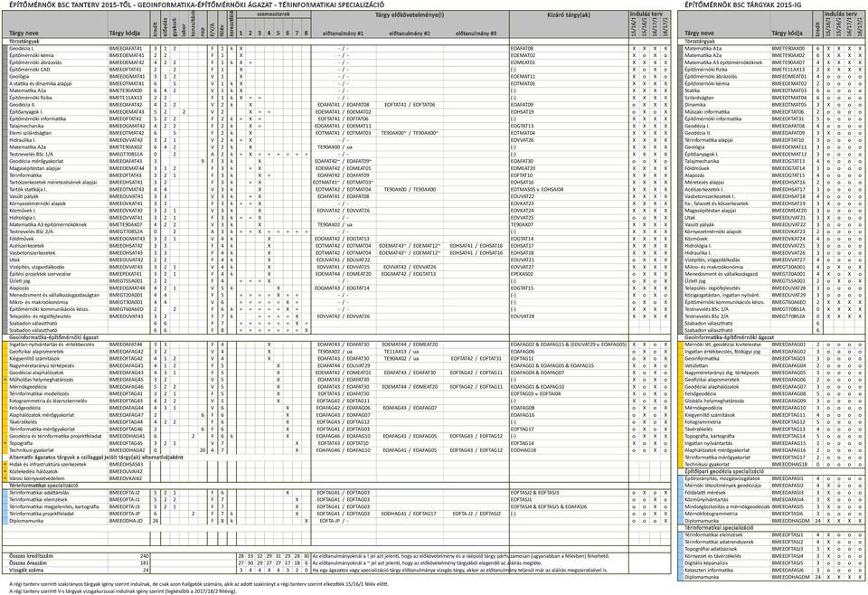Click 'Közlekedési hálózatok' subject name
The width and height of the screenshot is (868, 595).
[x=33, y=472]
